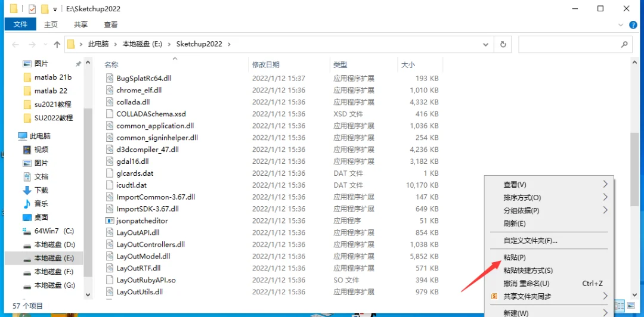
Task: Click the back navigation arrow
Action: [16, 44]
